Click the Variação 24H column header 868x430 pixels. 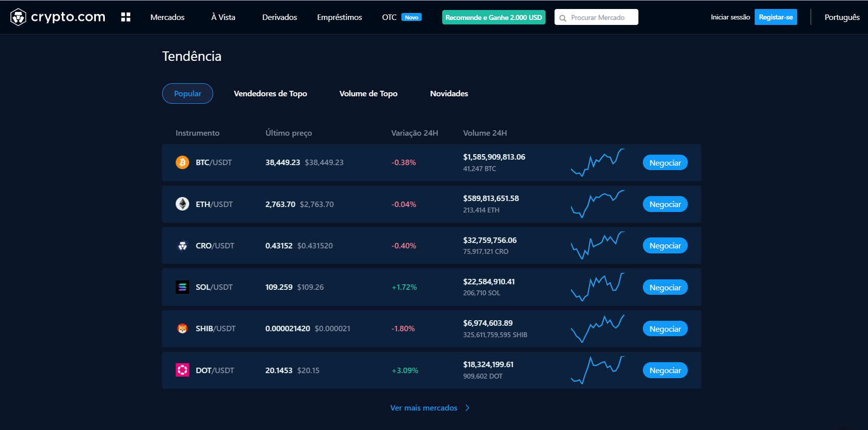414,133
